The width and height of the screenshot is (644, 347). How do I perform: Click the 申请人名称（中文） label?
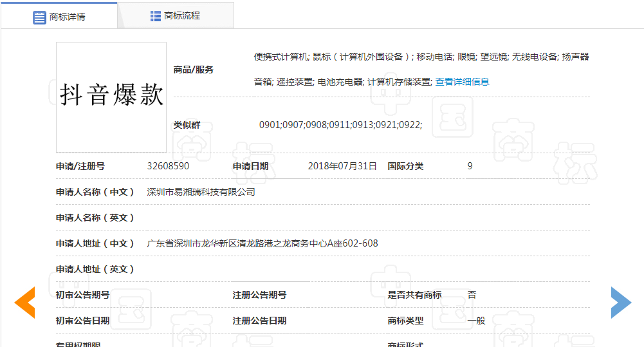click(95, 192)
